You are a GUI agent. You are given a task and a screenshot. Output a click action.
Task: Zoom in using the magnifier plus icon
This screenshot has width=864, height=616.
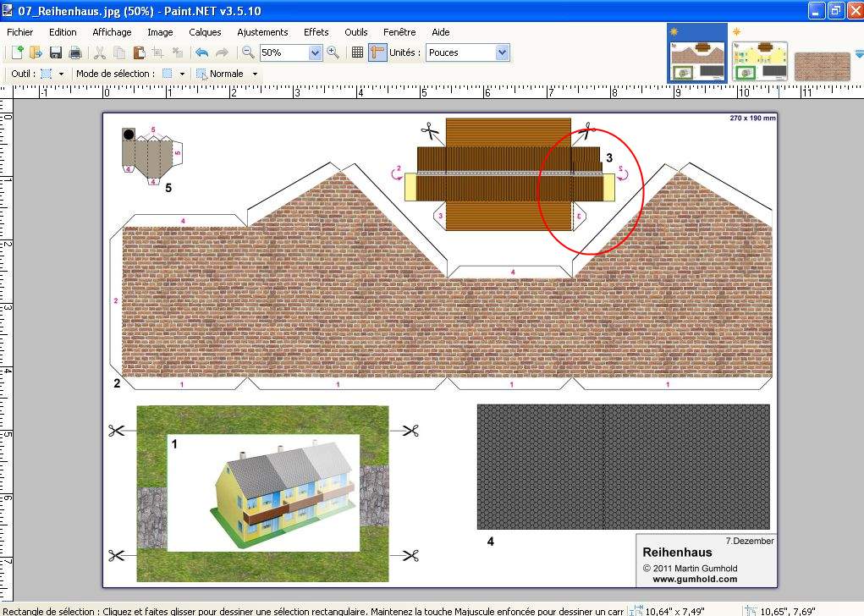tap(333, 52)
